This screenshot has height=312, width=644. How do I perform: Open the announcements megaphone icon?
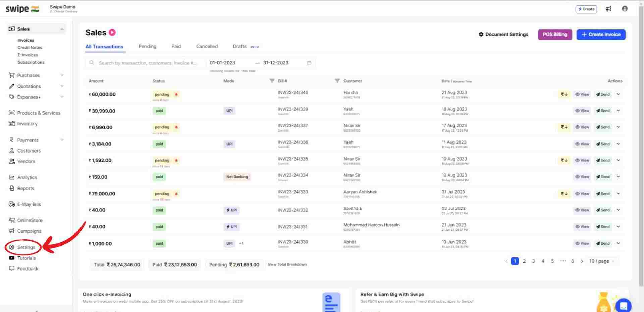pyautogui.click(x=608, y=9)
